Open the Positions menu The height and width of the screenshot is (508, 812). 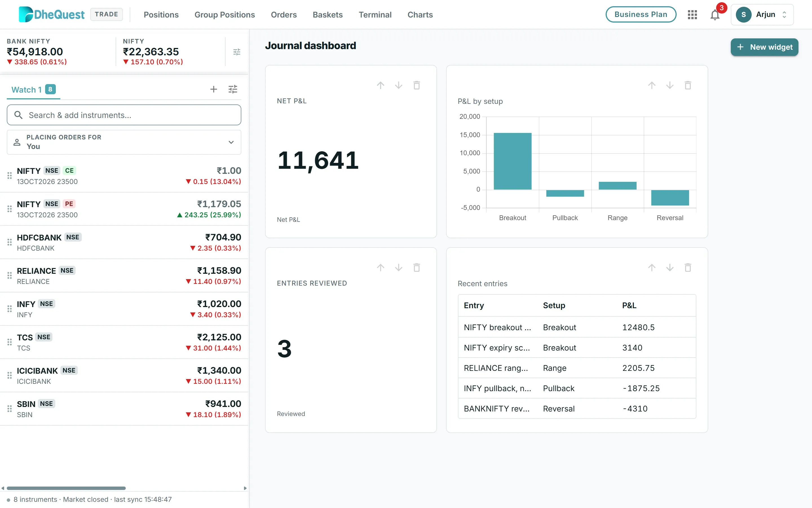161,15
